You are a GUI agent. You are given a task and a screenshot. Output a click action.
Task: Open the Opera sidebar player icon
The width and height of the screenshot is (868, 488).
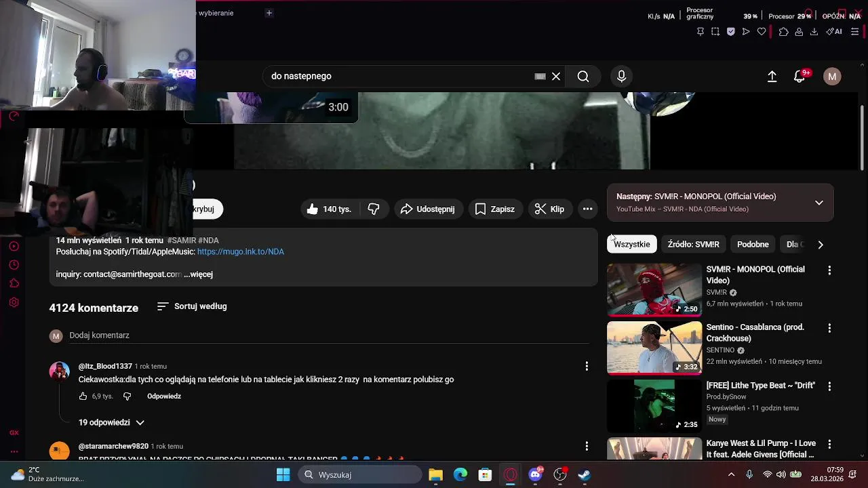tap(14, 246)
